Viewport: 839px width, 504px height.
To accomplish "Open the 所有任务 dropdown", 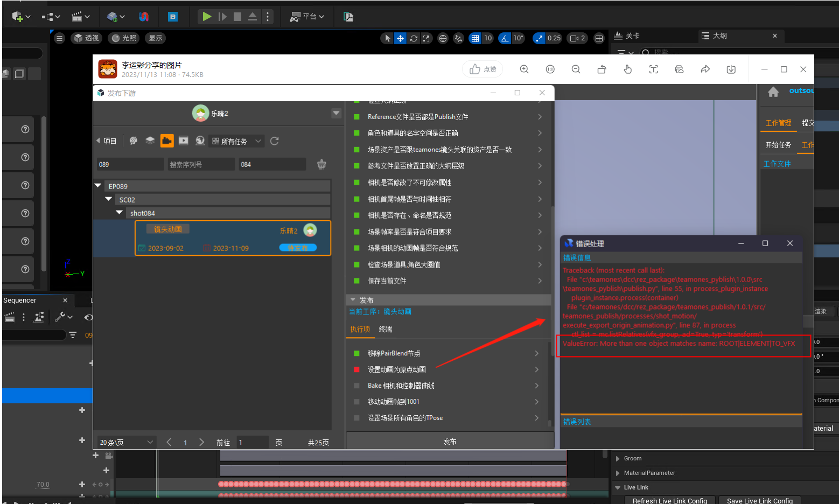I will [237, 141].
